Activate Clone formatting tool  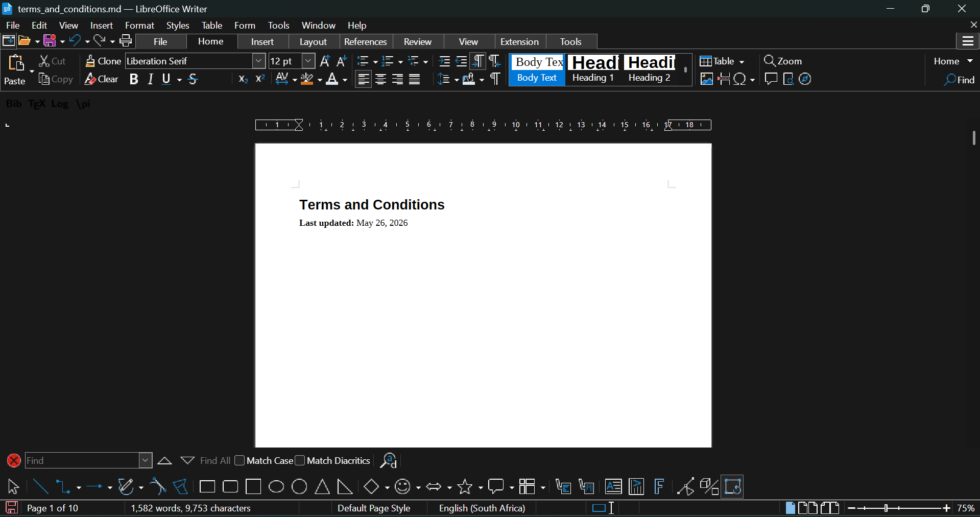tap(103, 61)
